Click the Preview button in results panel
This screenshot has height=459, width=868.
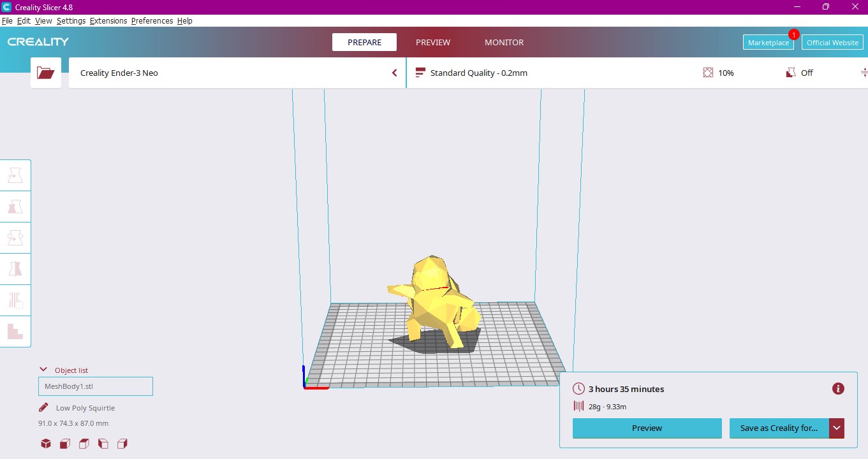647,428
